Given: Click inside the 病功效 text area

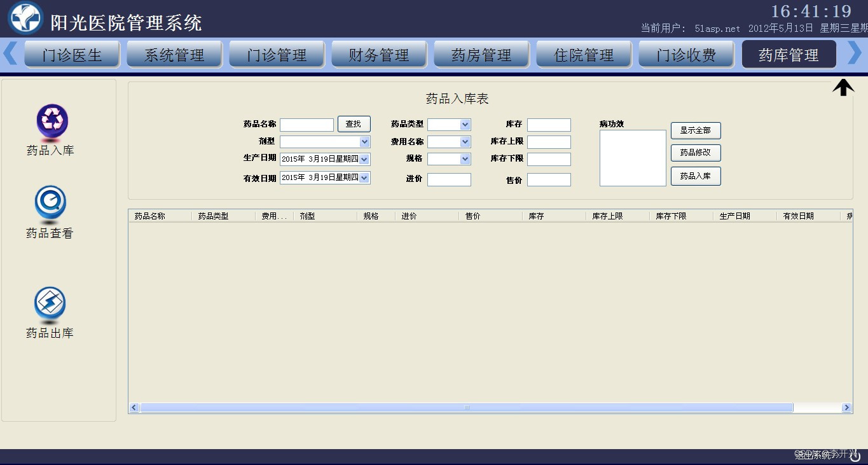Looking at the screenshot, I should (633, 158).
